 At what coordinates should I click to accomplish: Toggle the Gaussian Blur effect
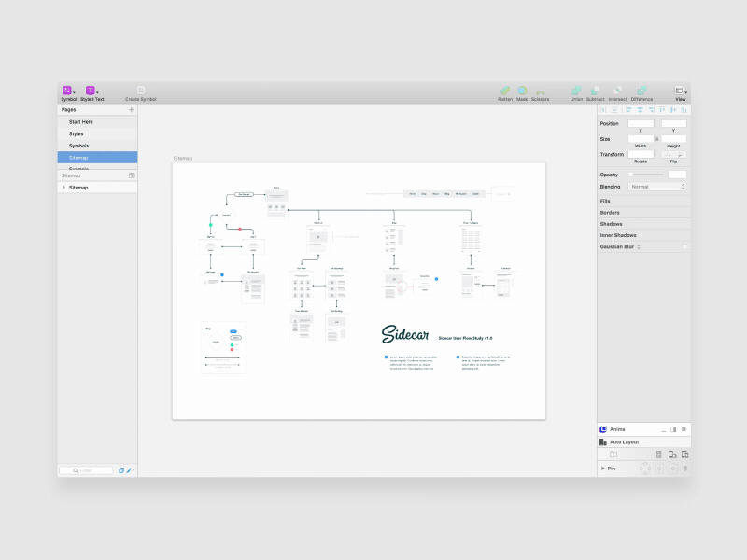[684, 245]
